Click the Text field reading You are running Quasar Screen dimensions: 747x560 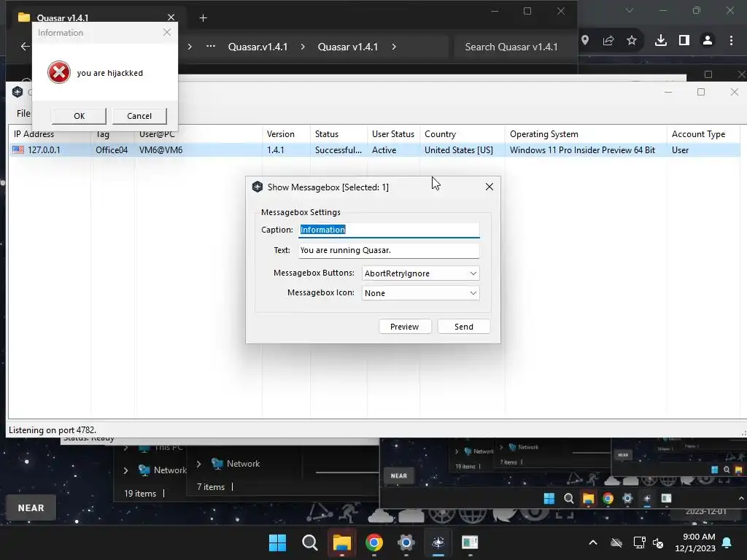click(x=389, y=251)
